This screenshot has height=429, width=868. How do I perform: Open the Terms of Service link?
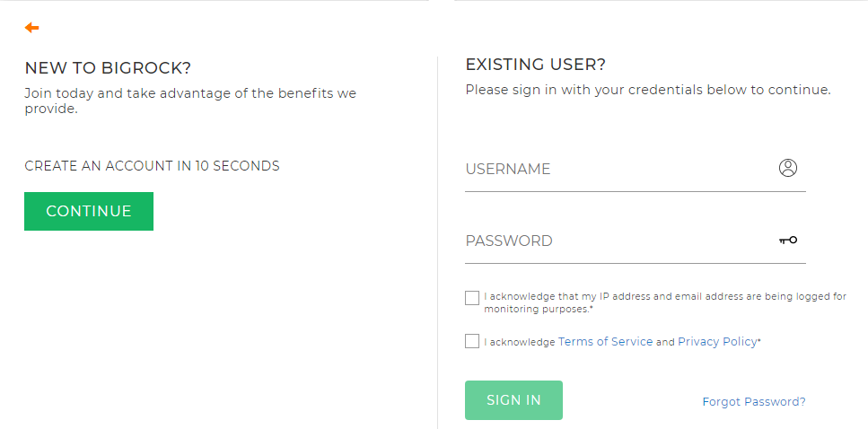(x=605, y=342)
